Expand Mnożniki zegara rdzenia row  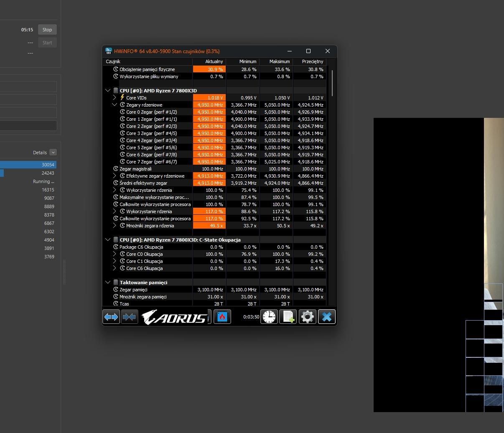click(115, 225)
